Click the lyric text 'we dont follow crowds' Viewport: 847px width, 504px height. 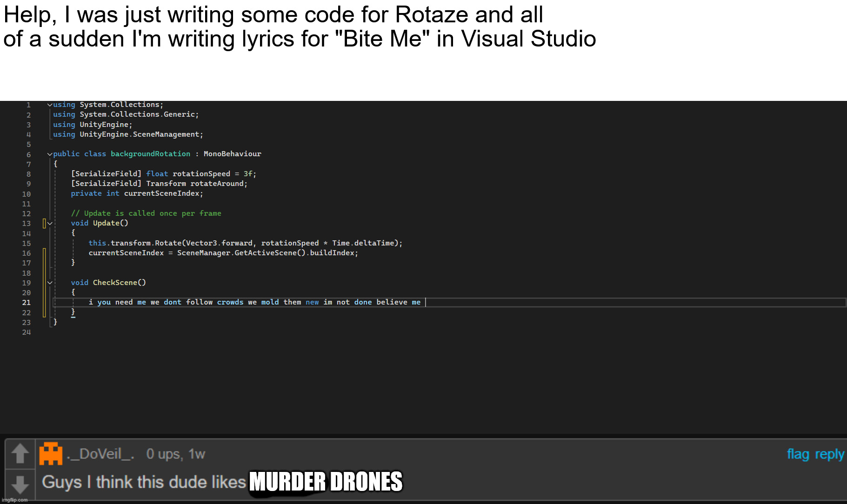coord(197,302)
